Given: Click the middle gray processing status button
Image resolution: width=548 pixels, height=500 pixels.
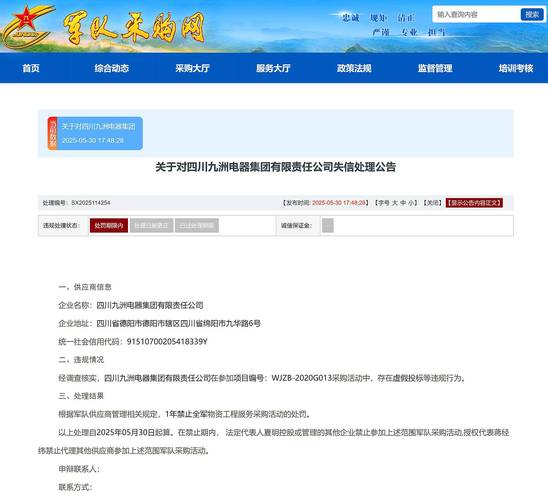Looking at the screenshot, I should point(151,225).
